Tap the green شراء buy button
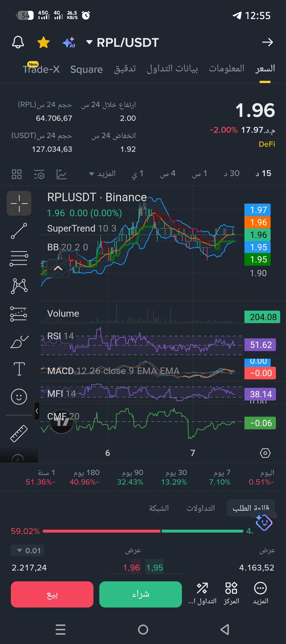Screen dimensions: 286x644 click(141, 594)
